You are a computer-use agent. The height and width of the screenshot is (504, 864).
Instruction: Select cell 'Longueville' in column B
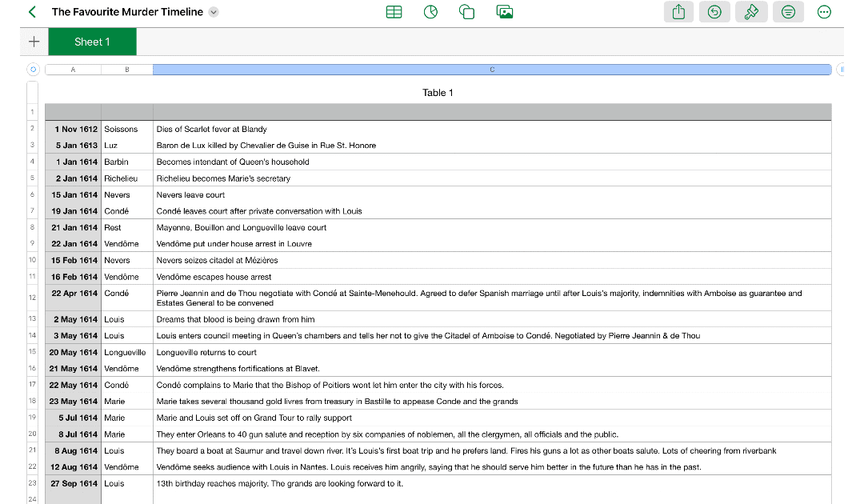pos(126,352)
